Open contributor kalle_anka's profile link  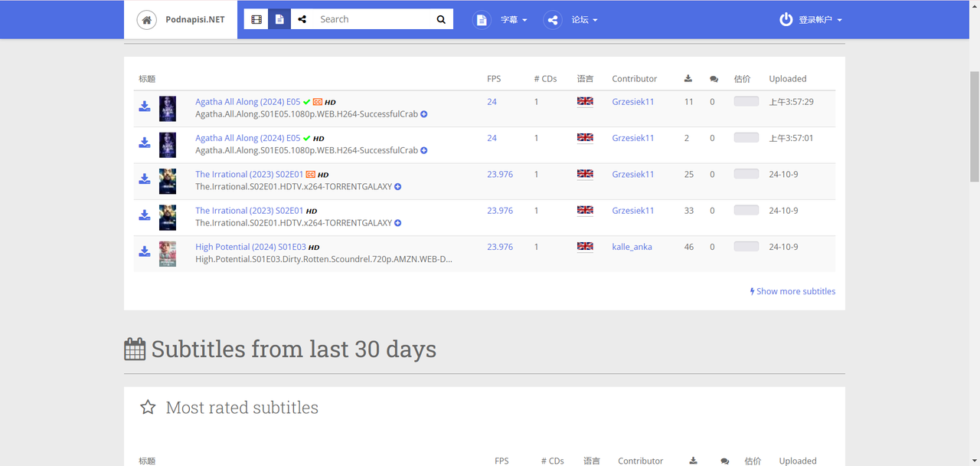click(632, 247)
